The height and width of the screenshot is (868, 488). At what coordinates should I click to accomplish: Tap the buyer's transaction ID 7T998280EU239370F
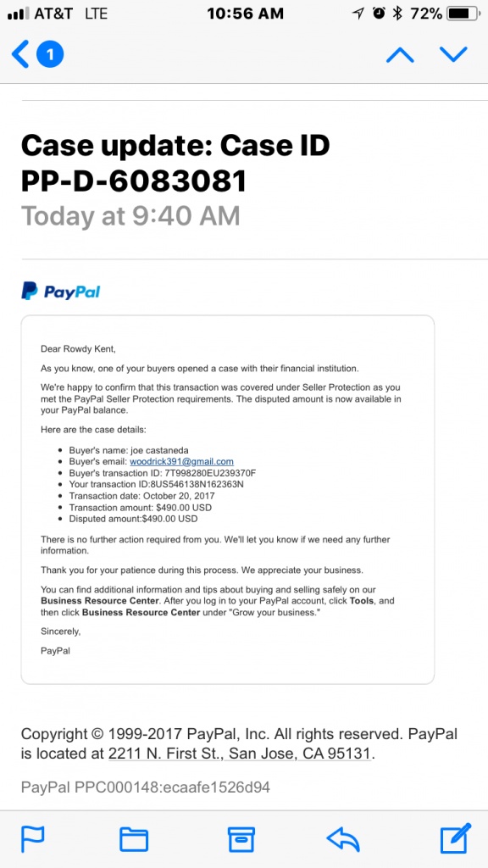coord(210,473)
